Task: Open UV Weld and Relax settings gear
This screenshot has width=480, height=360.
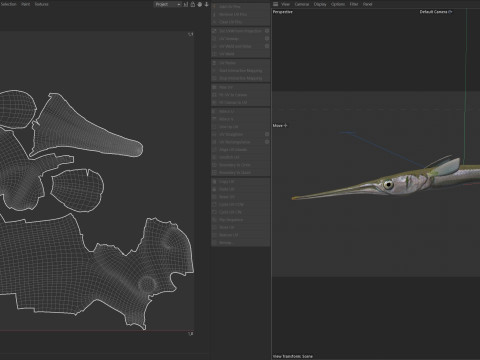Action: coord(267,46)
